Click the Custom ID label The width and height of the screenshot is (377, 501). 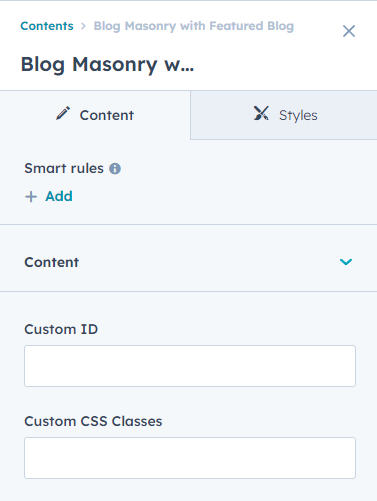(x=61, y=329)
